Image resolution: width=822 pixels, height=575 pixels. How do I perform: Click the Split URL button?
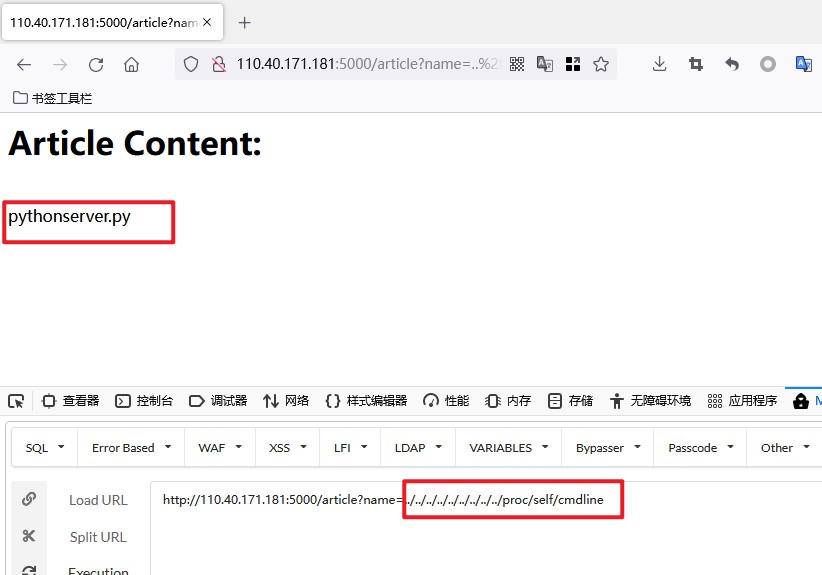(x=98, y=537)
